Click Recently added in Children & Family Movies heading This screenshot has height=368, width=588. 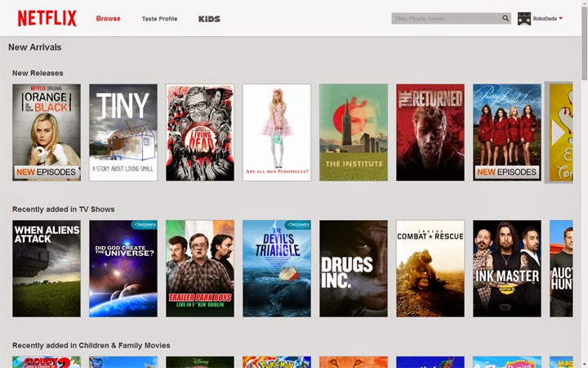pyautogui.click(x=91, y=345)
